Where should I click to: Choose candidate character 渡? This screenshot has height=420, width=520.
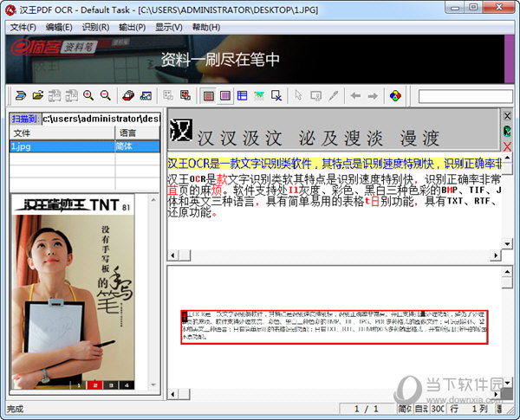pyautogui.click(x=431, y=138)
